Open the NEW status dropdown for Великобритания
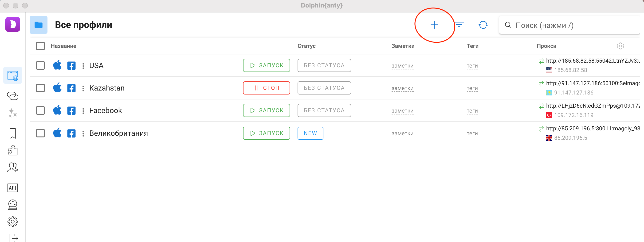 pyautogui.click(x=310, y=133)
